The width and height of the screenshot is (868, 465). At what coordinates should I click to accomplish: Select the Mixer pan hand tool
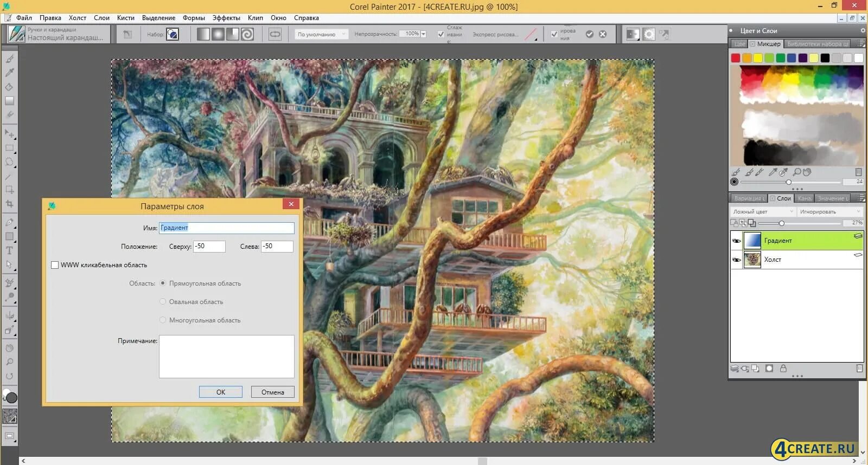(x=807, y=172)
